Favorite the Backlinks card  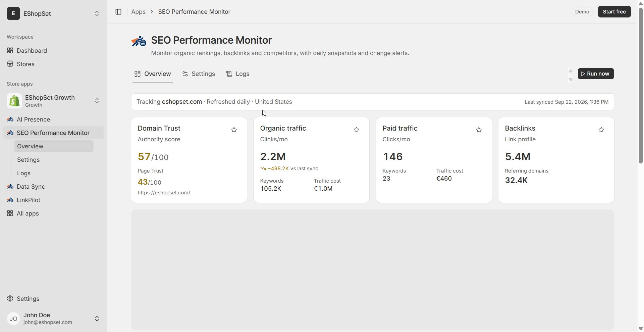click(601, 130)
